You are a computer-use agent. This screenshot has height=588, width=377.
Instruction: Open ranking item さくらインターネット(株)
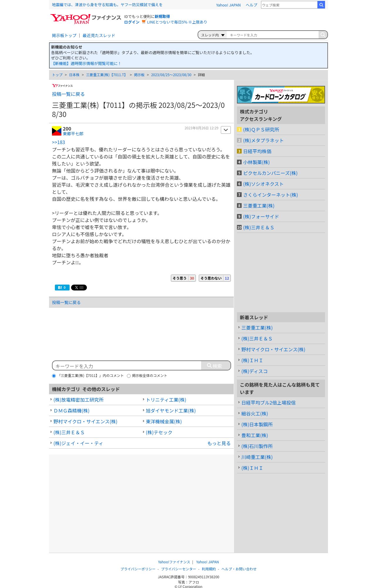(x=270, y=195)
